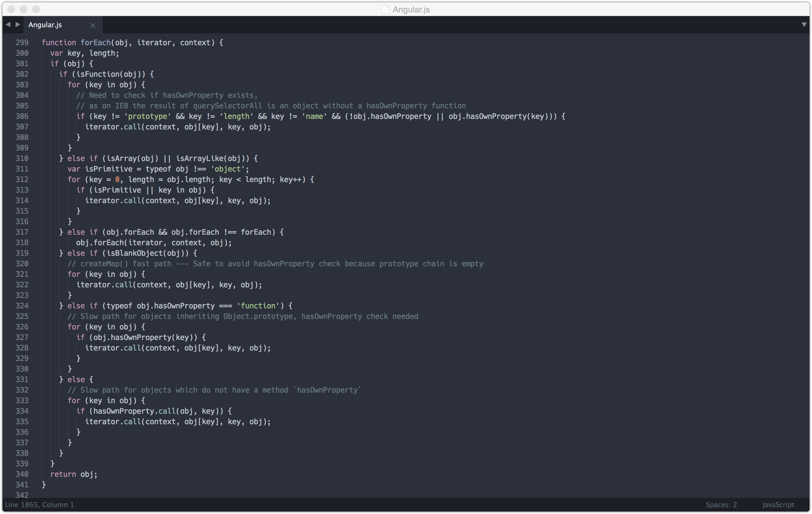Click the forward tab navigation arrow
The width and height of the screenshot is (812, 514).
pyautogui.click(x=18, y=24)
